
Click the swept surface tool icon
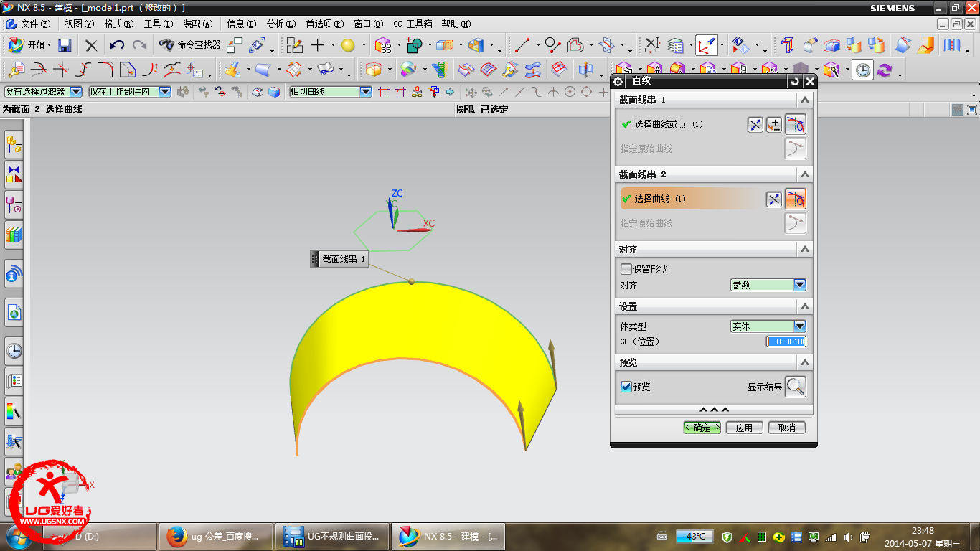pos(263,70)
